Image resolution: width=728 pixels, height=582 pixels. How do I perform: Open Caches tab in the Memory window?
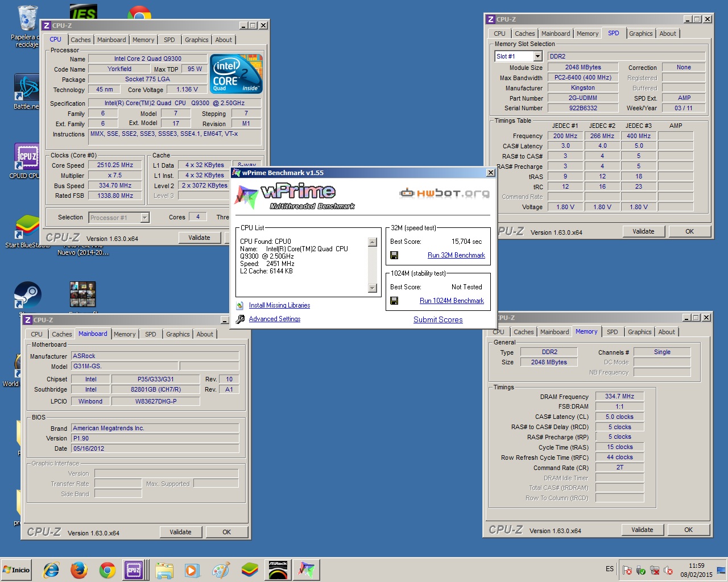coord(523,332)
